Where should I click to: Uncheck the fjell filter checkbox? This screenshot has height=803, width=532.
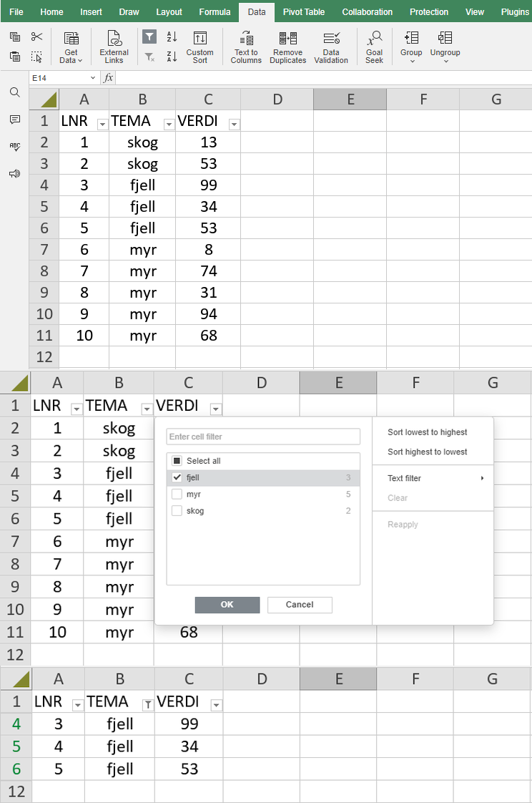(x=177, y=477)
